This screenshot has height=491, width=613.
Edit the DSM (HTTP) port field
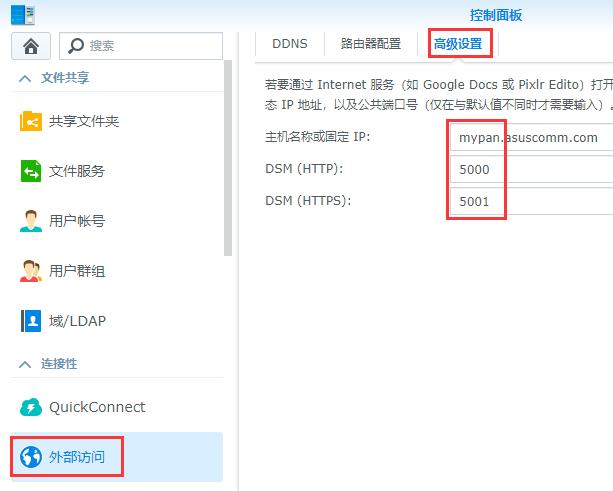pyautogui.click(x=531, y=169)
